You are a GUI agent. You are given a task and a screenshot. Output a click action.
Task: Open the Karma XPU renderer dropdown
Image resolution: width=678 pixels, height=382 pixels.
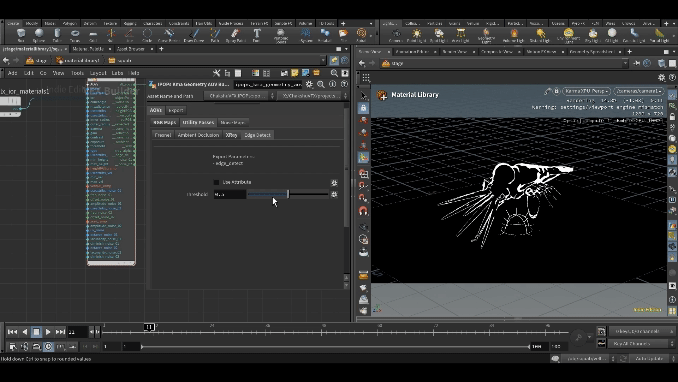click(x=588, y=91)
